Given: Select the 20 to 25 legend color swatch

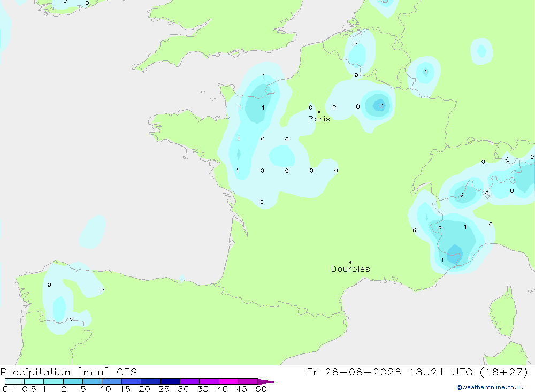Looking at the screenshot, I should (151, 381).
